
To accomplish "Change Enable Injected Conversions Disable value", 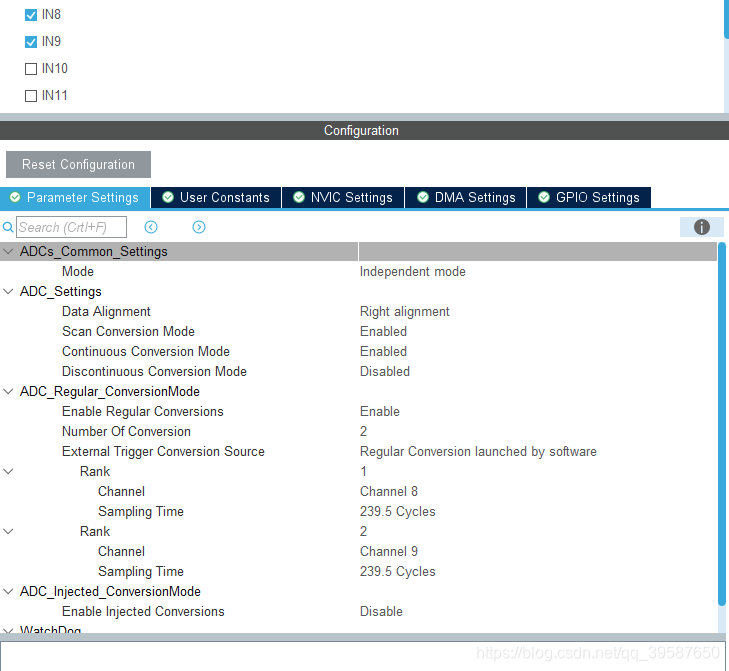I will pos(381,611).
